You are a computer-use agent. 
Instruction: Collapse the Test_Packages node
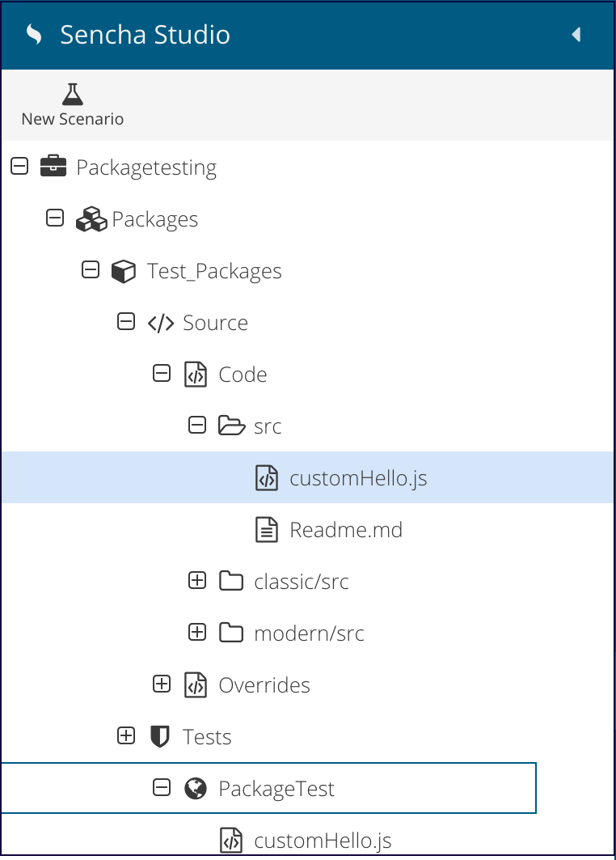[91, 270]
